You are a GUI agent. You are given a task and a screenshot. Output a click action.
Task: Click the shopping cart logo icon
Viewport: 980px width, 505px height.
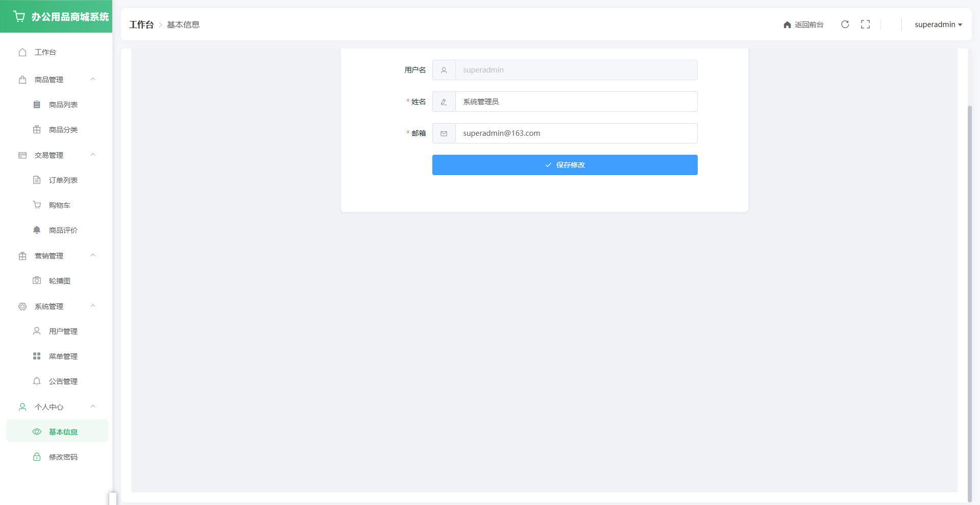coord(19,16)
